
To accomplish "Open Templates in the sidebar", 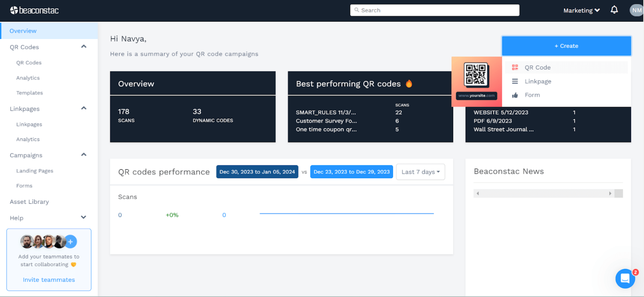I will [29, 93].
